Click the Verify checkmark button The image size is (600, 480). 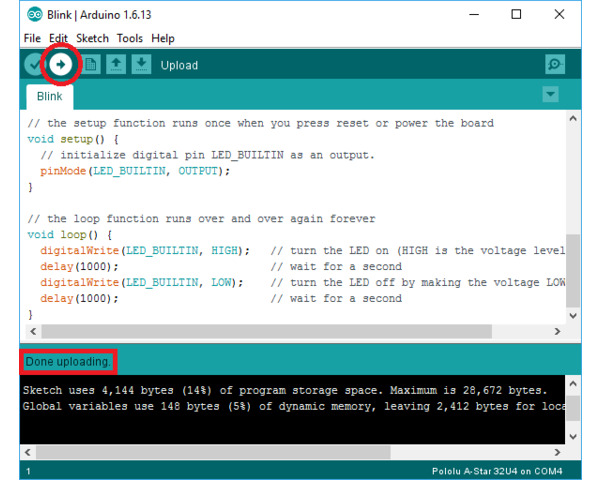(34, 65)
